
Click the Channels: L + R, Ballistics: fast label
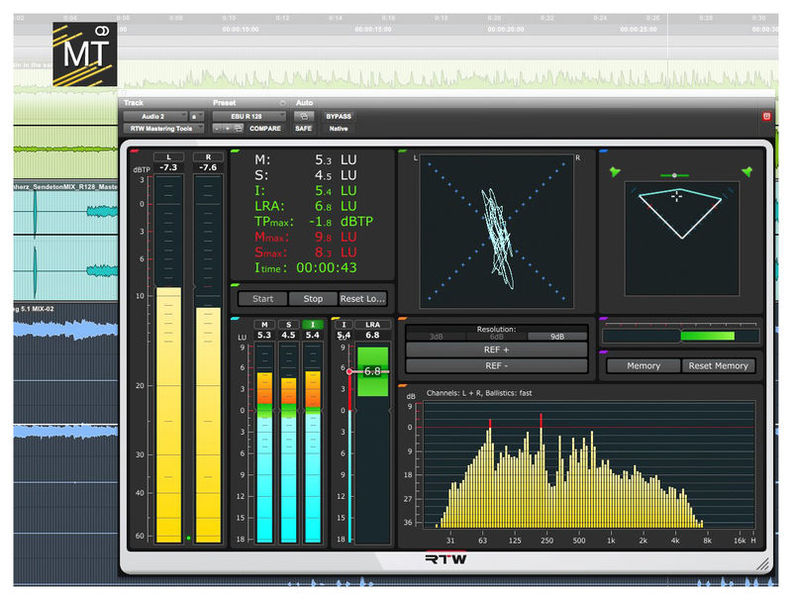tap(479, 393)
